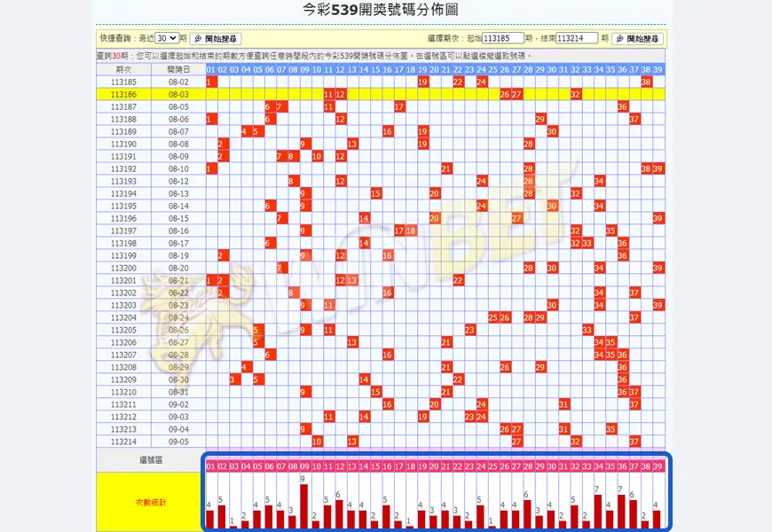Screen dimensions: 772x532
Task: Click the quick query 開始搜尋 button
Action: (216, 39)
